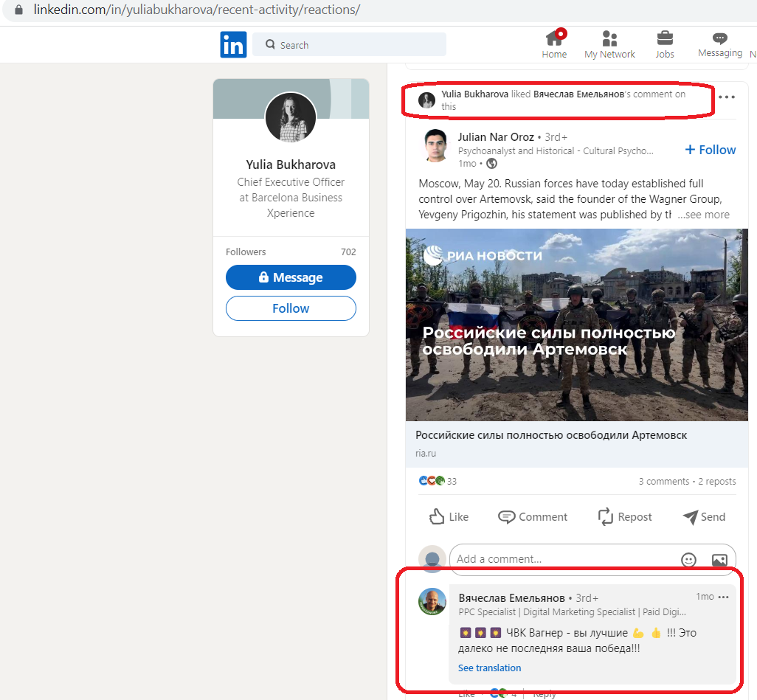Image resolution: width=757 pixels, height=700 pixels.
Task: Open the emoji picker in comment box
Action: pyautogui.click(x=688, y=559)
